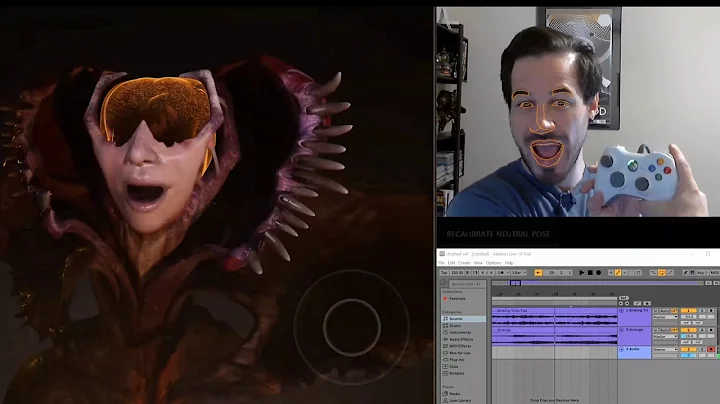720x404 pixels.
Task: Select the Plug-ins category
Action: click(x=456, y=360)
